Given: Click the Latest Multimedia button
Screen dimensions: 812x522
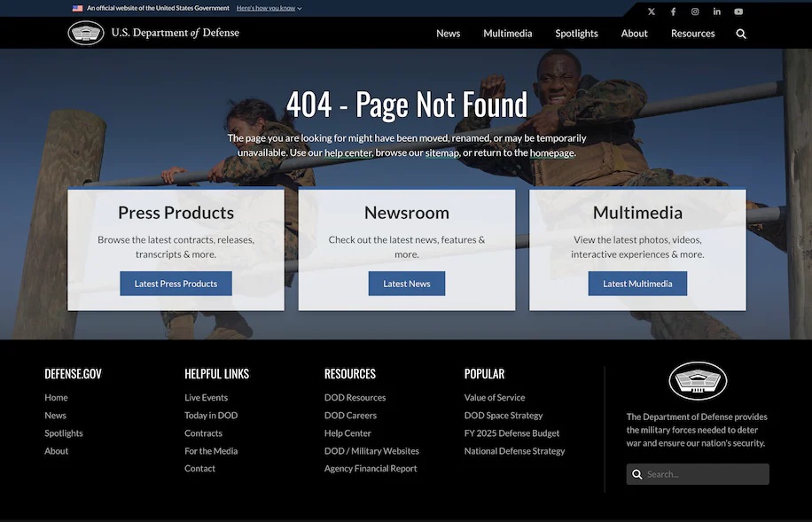Looking at the screenshot, I should (637, 284).
